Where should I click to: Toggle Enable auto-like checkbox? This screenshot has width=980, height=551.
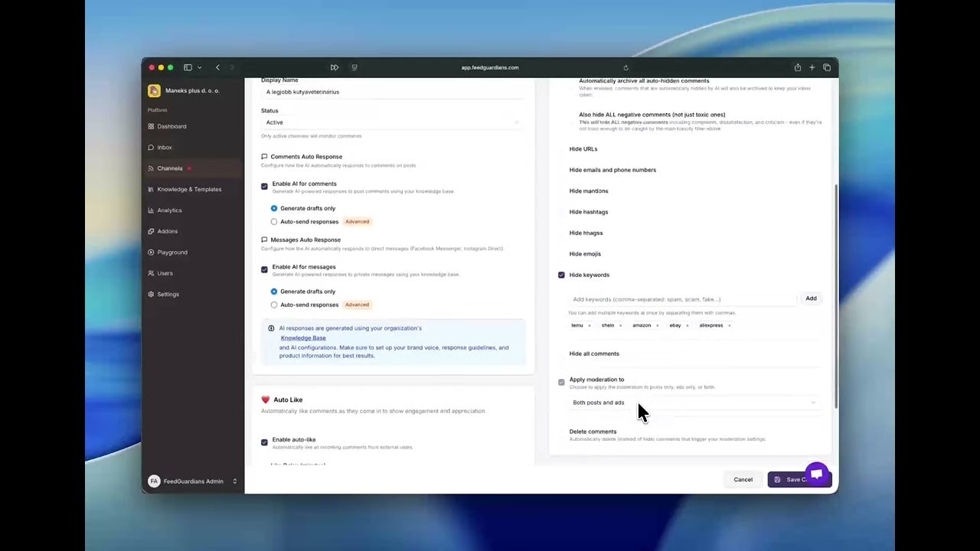pos(264,442)
